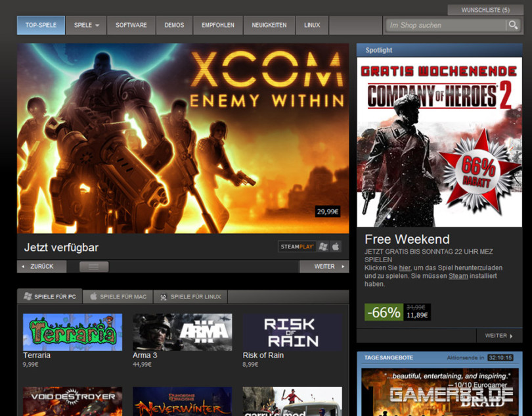The width and height of the screenshot is (532, 416).
Task: Click the Arma 3 price 44,99€
Action: click(142, 365)
